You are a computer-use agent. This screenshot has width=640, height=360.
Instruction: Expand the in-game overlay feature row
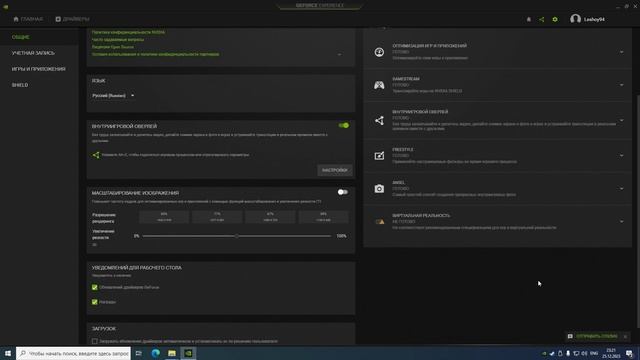[x=622, y=120]
